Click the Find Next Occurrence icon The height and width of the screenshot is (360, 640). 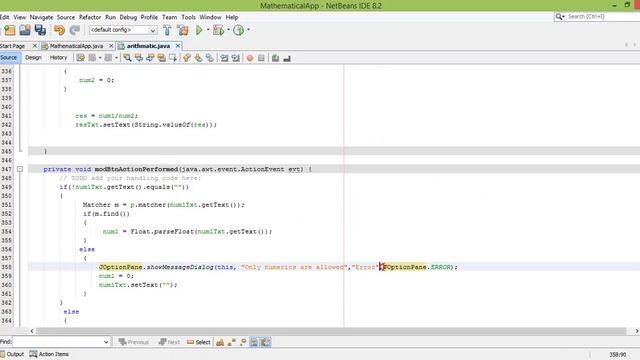150,58
